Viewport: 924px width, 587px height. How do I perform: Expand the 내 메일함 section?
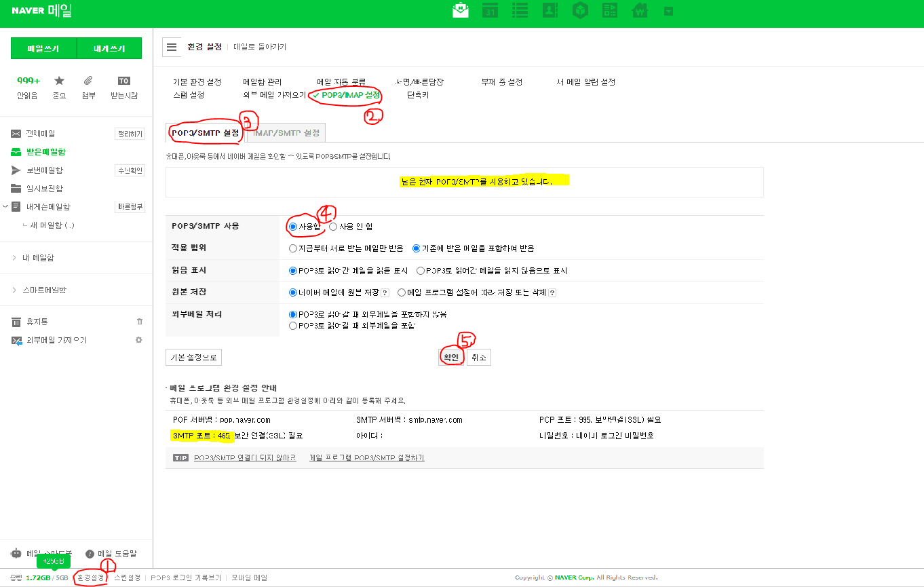pos(38,258)
